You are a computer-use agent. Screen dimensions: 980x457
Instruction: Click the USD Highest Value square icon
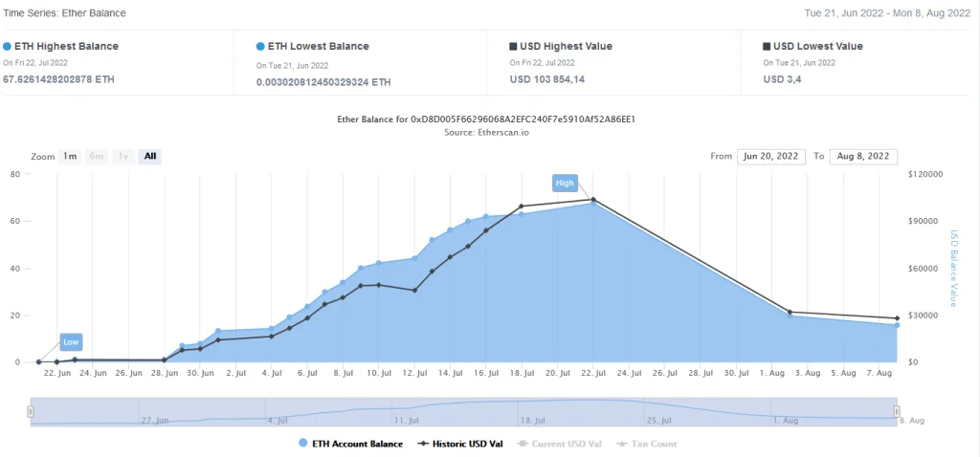coord(513,47)
